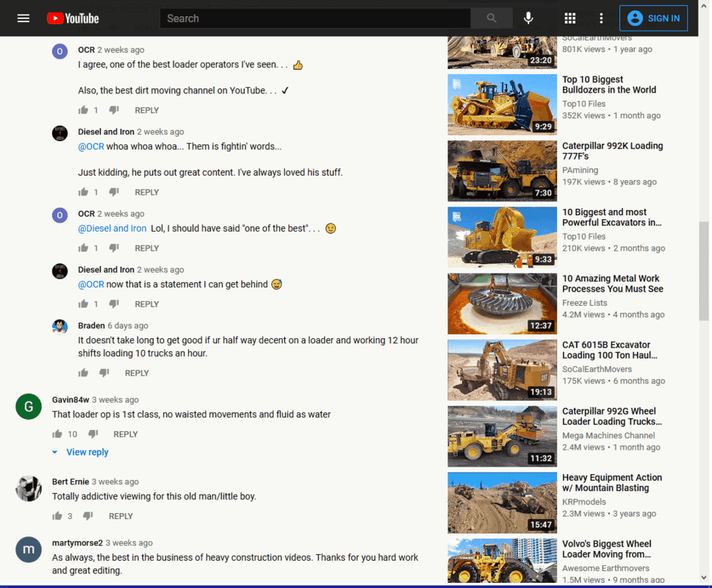
Task: Open Top 10 Biggest Bulldozers thumbnail
Action: click(x=502, y=105)
